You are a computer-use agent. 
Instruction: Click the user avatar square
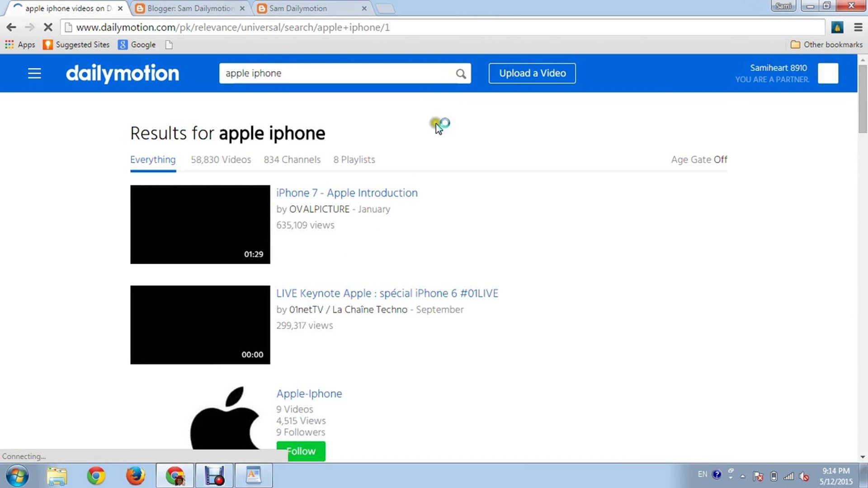pos(828,73)
